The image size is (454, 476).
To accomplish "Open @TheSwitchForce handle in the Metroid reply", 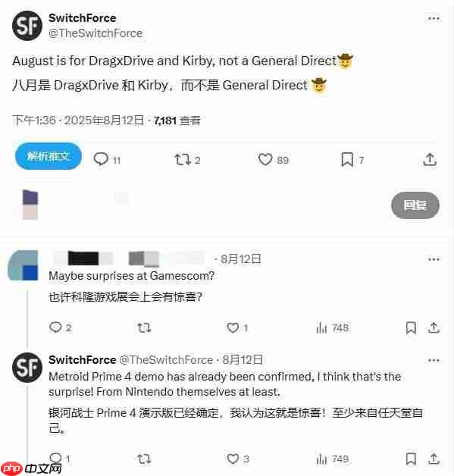I will [166, 360].
